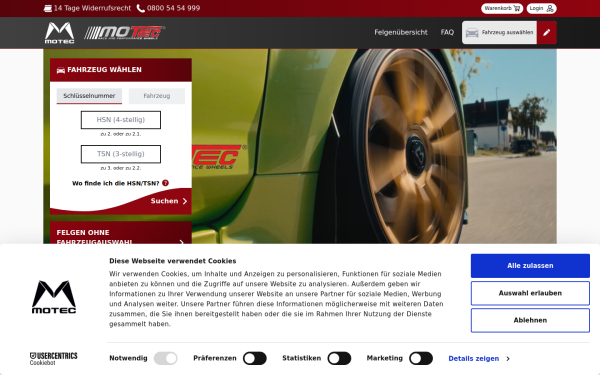Click the pencil edit vehicle icon
The image size is (600, 375).
[546, 33]
